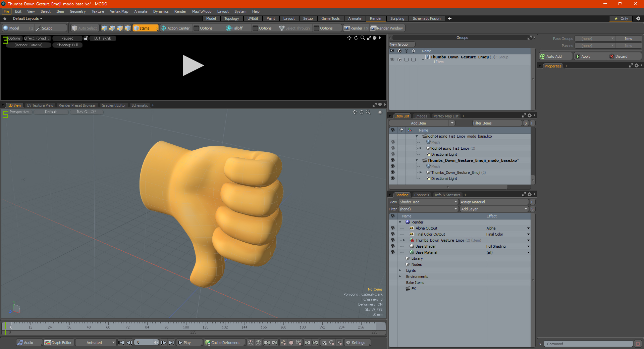Open Graph Editor

click(x=58, y=343)
